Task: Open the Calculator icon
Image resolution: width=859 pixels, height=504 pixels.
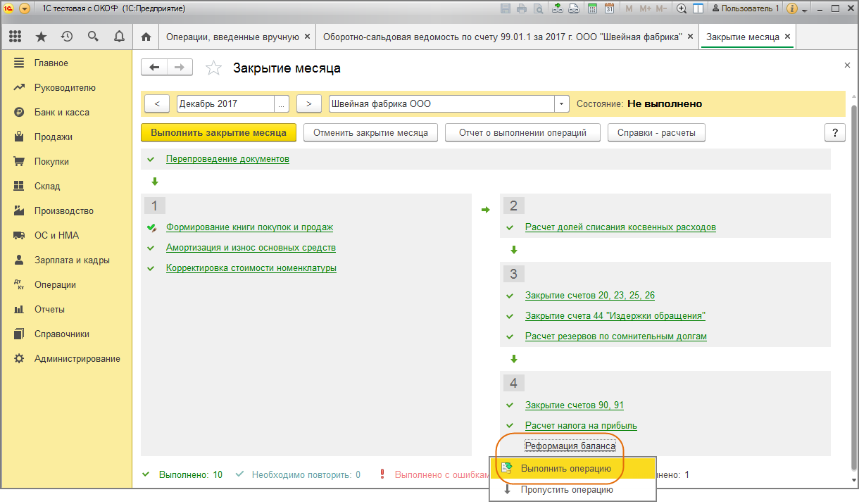Action: (x=593, y=8)
